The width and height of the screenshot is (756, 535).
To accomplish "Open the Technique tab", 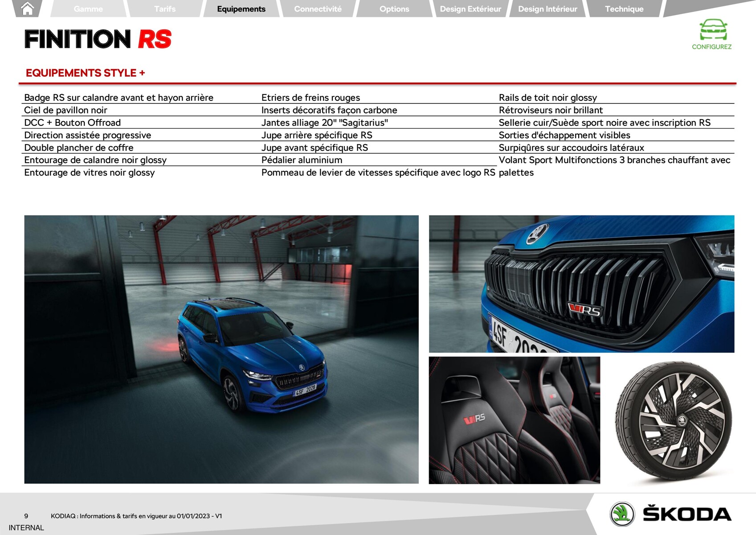I will point(624,9).
